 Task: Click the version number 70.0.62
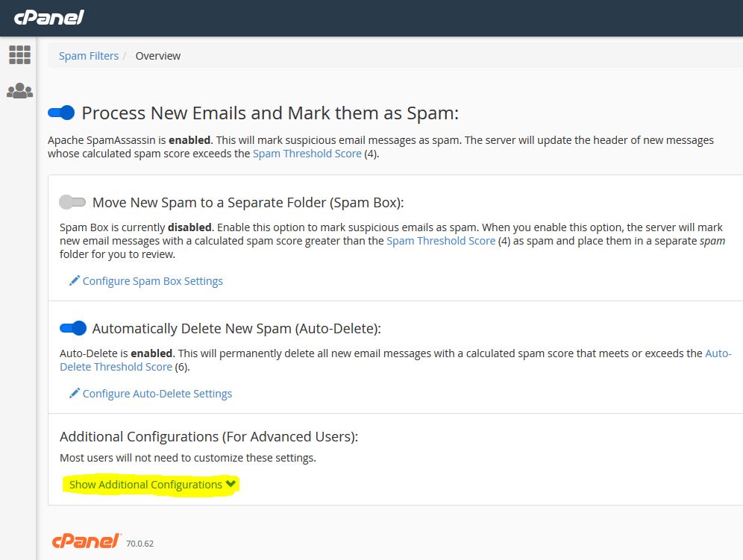pos(139,544)
